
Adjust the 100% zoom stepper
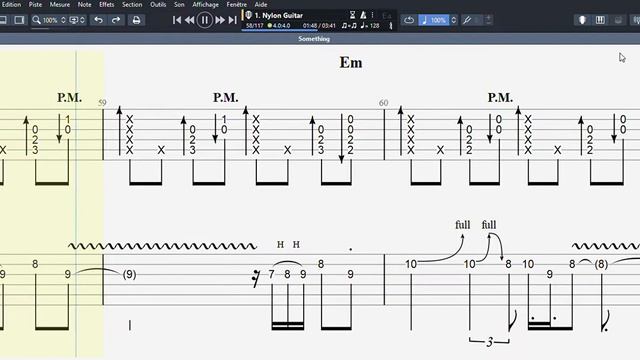[x=63, y=20]
